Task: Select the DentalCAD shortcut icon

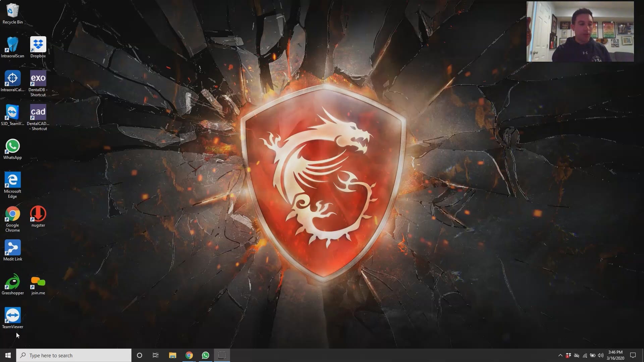Action: click(x=38, y=117)
